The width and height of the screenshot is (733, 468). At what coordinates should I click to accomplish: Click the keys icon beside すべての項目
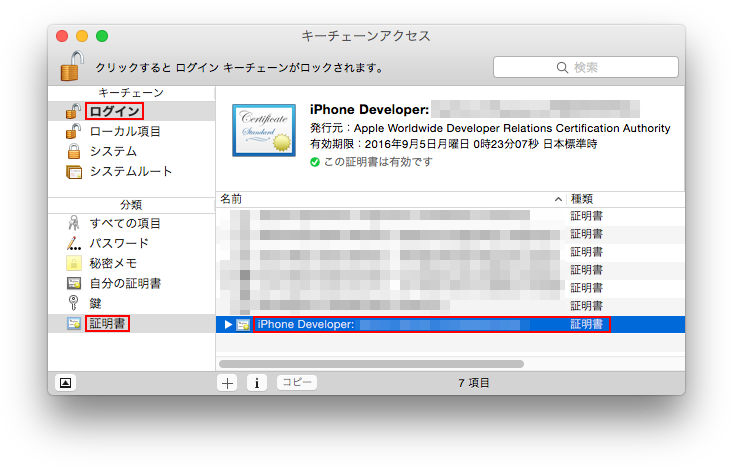(x=73, y=223)
